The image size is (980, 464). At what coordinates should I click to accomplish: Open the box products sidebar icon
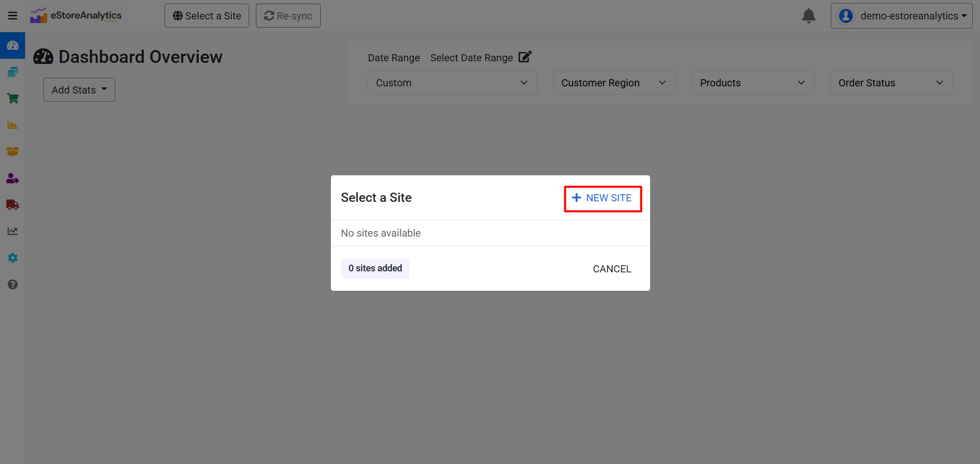point(13,152)
